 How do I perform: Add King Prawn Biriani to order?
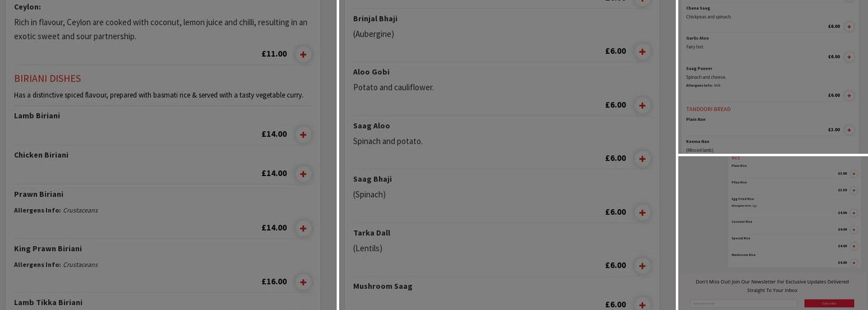[x=303, y=282]
